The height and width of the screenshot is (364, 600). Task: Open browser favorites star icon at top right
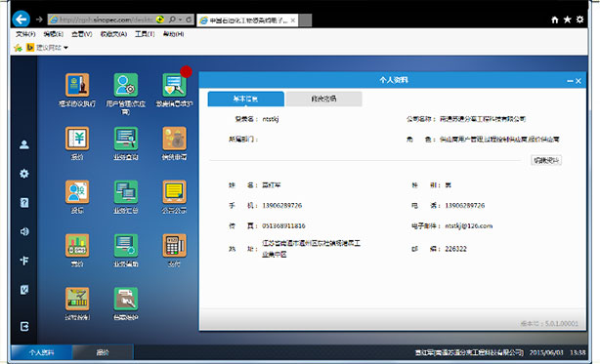pyautogui.click(x=567, y=20)
